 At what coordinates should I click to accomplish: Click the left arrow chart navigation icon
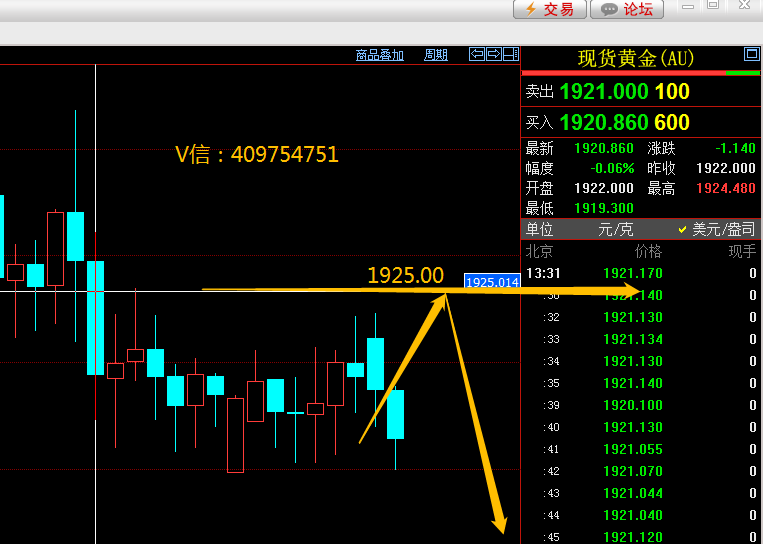[477, 54]
